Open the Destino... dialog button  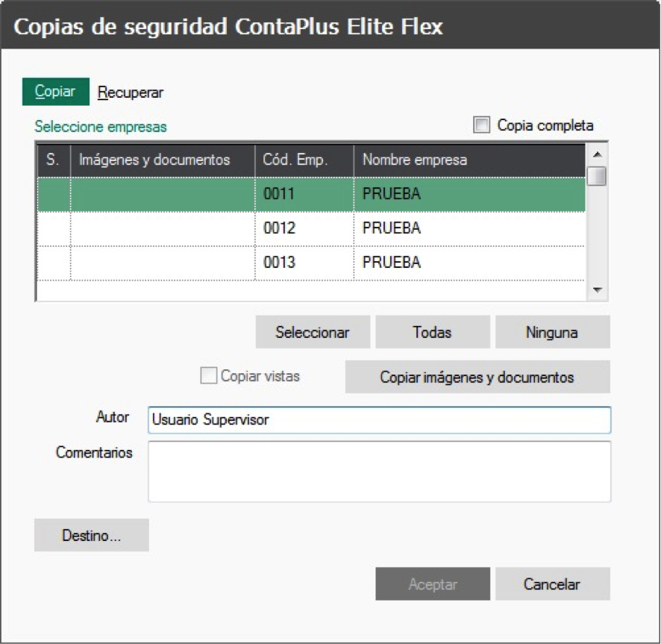pos(92,535)
